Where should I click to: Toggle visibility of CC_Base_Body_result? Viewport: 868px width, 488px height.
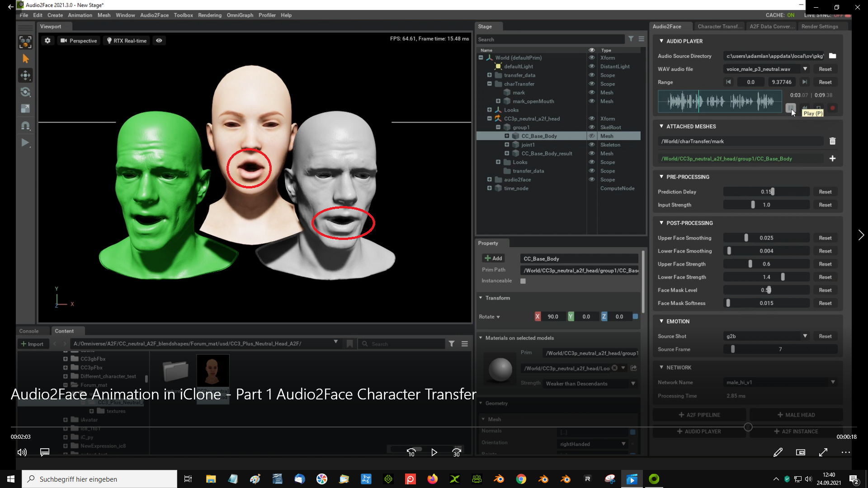pyautogui.click(x=591, y=154)
